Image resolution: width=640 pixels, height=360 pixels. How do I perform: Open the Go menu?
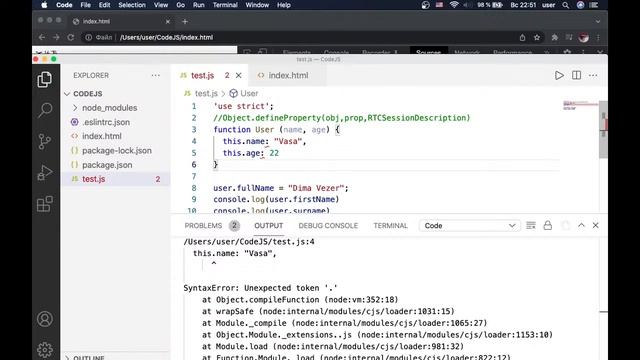click(180, 5)
